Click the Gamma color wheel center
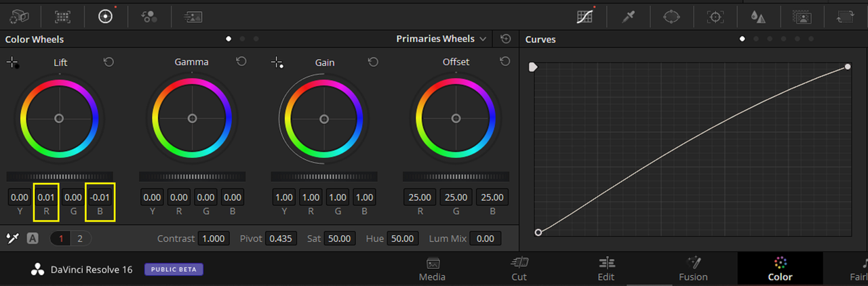 (192, 118)
